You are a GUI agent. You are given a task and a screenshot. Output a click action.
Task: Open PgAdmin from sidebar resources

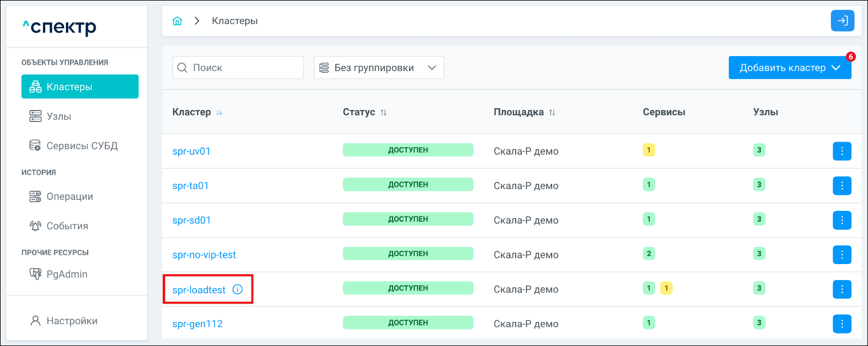tap(66, 274)
